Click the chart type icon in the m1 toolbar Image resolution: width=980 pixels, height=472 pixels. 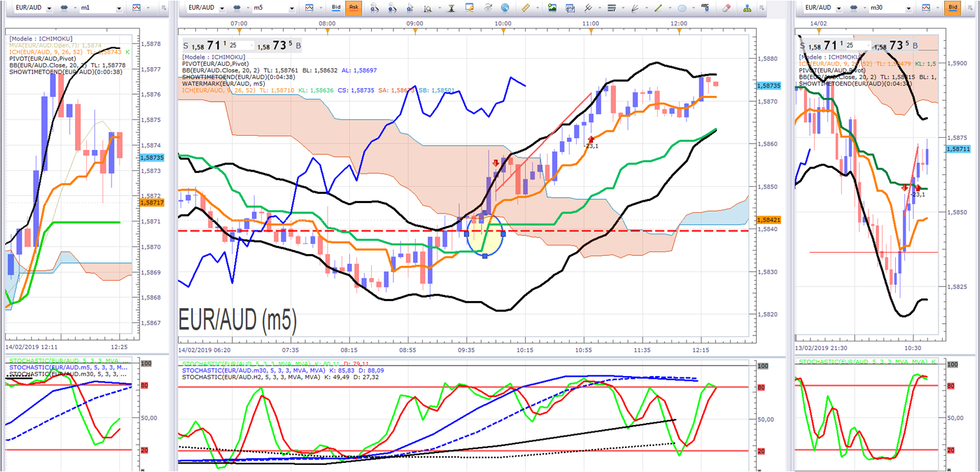136,8
